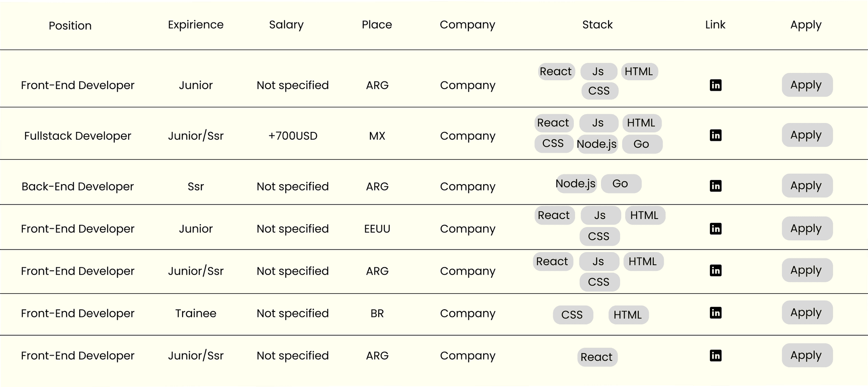
Task: Select the React tag in last row
Action: (x=597, y=357)
